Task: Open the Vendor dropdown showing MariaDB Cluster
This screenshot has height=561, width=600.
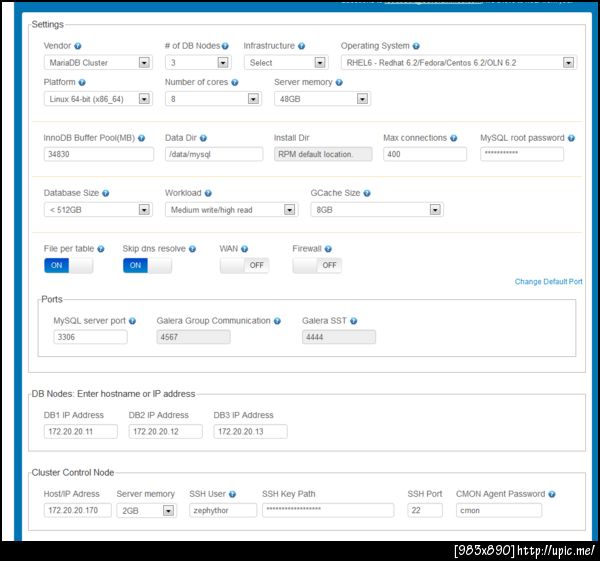Action: click(x=98, y=63)
